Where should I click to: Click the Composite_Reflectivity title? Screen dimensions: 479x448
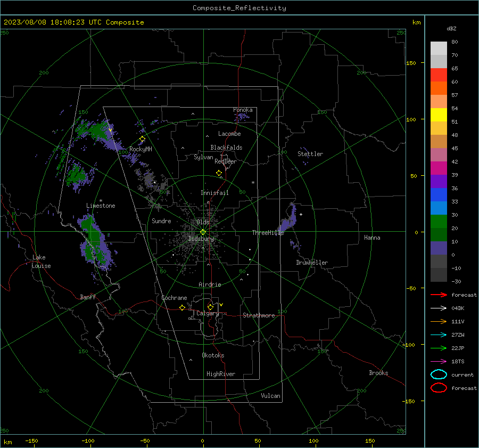coord(240,8)
